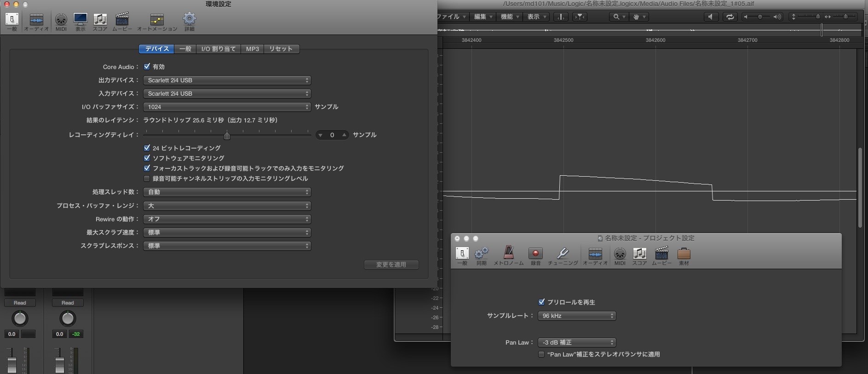868x374 pixels.
Task: Open the ムービー pane in 環境設定
Action: tap(122, 22)
